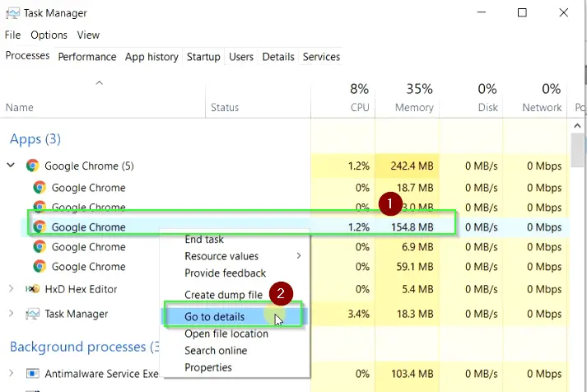Click the Task Manager title bar icon
The image size is (587, 392).
click(12, 13)
